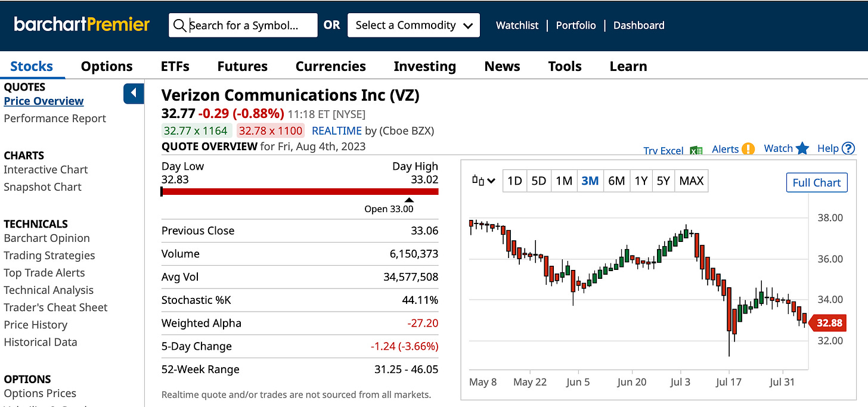Click the Open 33.00 marker triangle
This screenshot has width=868, height=407.
pos(408,200)
